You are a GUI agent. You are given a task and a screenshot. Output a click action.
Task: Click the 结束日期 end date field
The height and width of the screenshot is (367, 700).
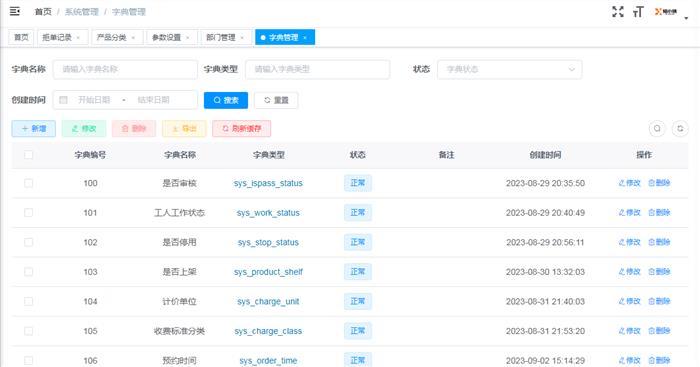tap(154, 100)
